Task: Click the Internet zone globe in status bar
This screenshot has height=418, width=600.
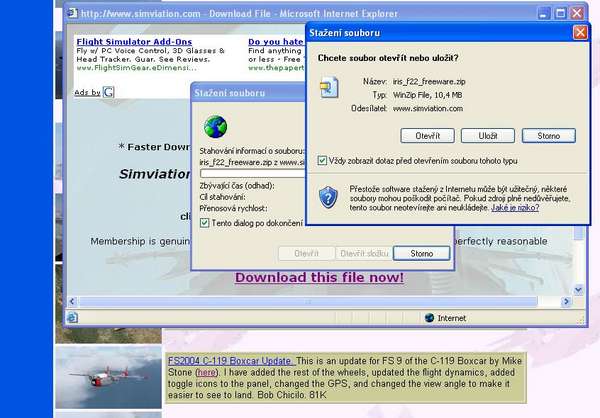Action: 429,318
